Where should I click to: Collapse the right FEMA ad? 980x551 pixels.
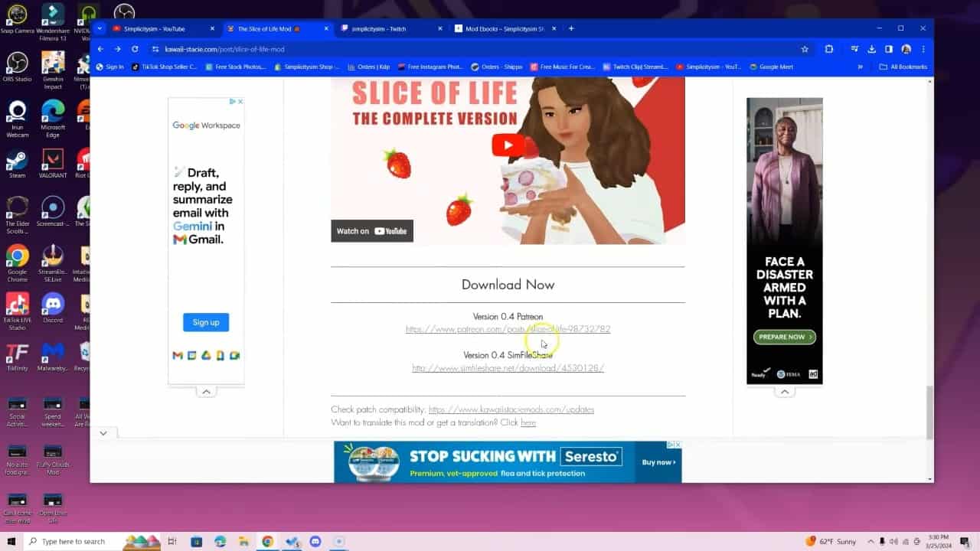[x=785, y=392]
